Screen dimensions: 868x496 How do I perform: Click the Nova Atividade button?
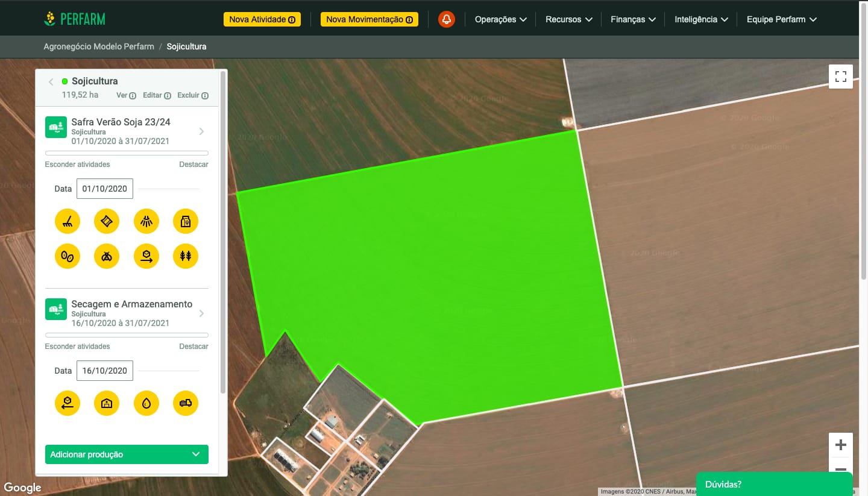click(262, 19)
